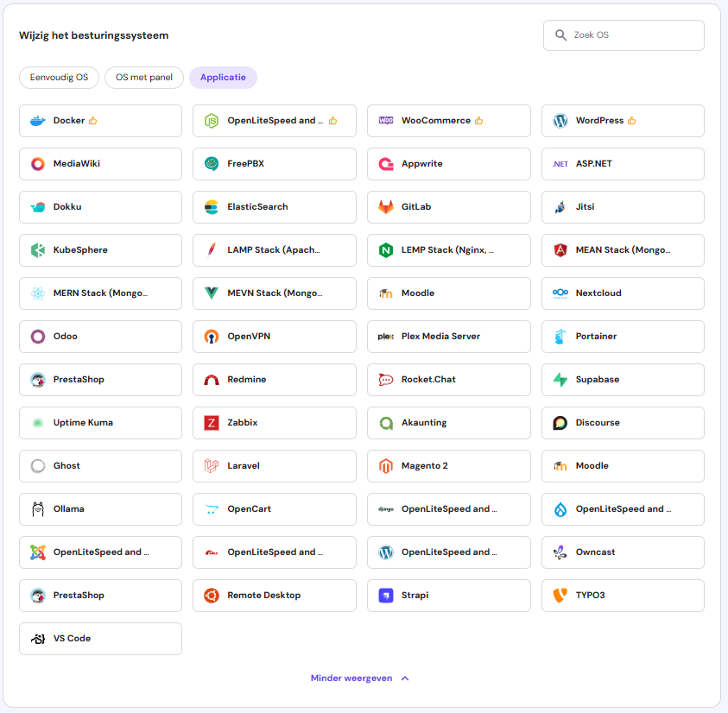Click the WooCommerce logo icon
This screenshot has width=728, height=713.
coord(386,121)
